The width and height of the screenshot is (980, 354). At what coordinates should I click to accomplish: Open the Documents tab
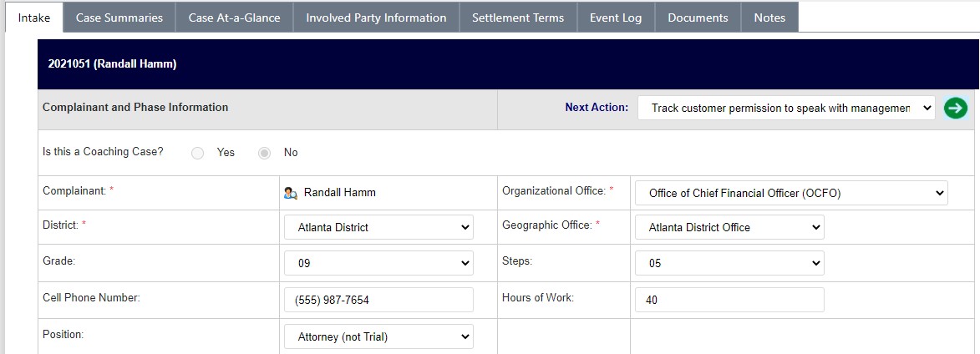(698, 18)
